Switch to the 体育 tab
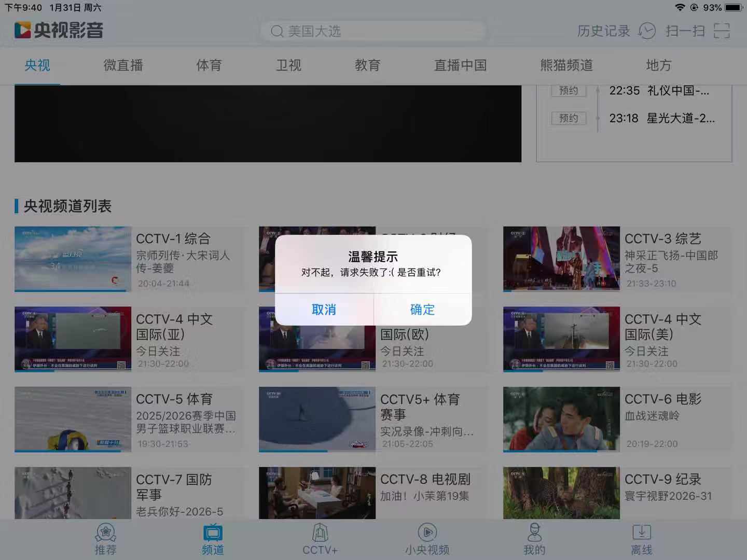 pos(209,65)
